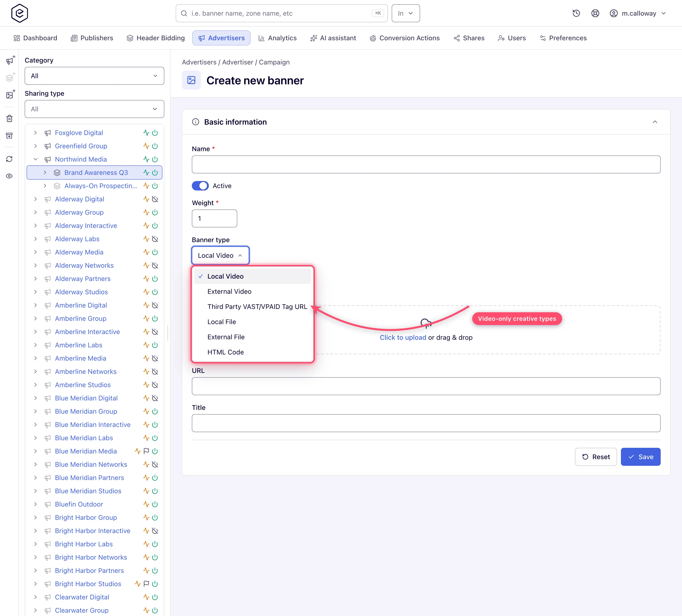Click the new advertiser megaphone sidebar icon
Image resolution: width=682 pixels, height=616 pixels.
[x=10, y=60]
